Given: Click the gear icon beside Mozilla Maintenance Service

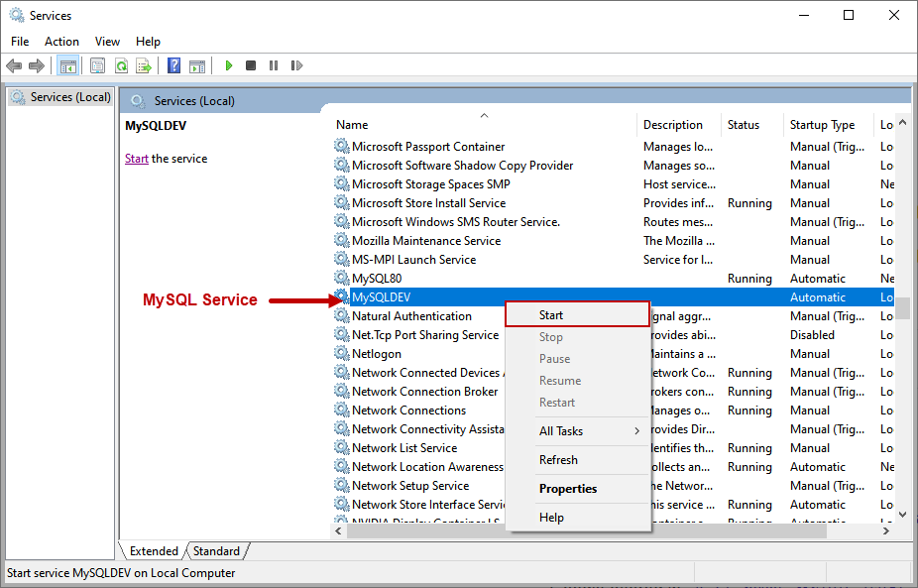Looking at the screenshot, I should 342,240.
